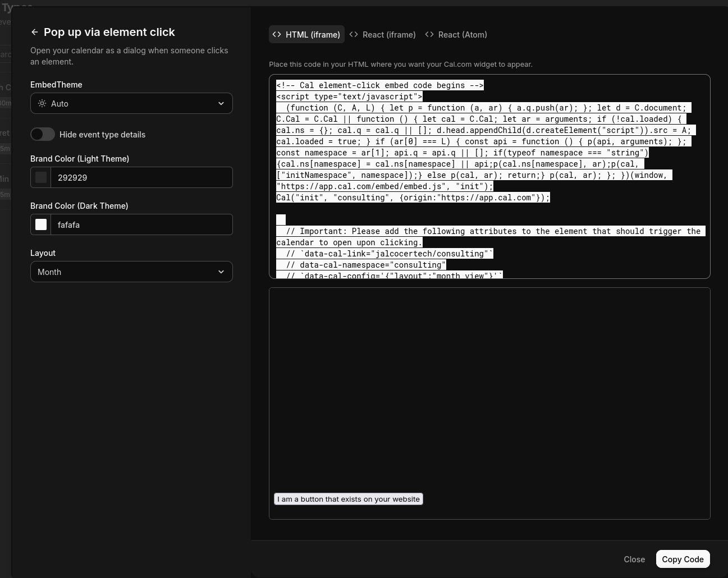
Task: Close the embed dialog
Action: pyautogui.click(x=634, y=559)
